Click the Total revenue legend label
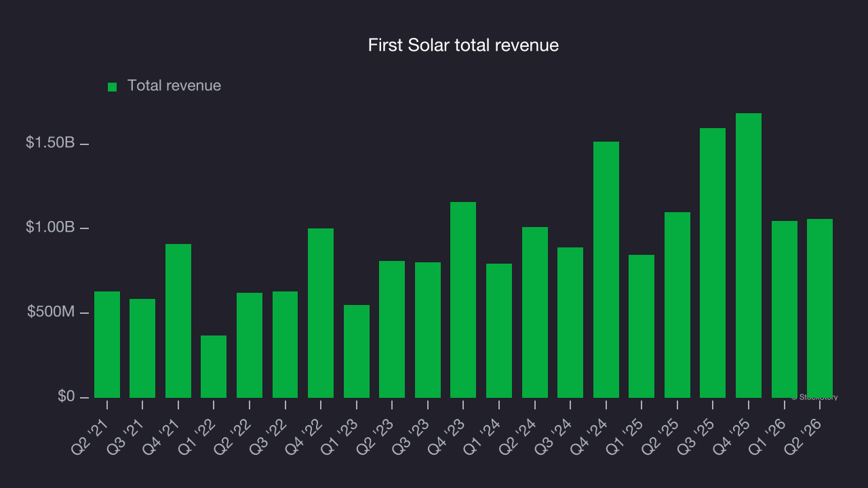868x488 pixels. pyautogui.click(x=174, y=85)
